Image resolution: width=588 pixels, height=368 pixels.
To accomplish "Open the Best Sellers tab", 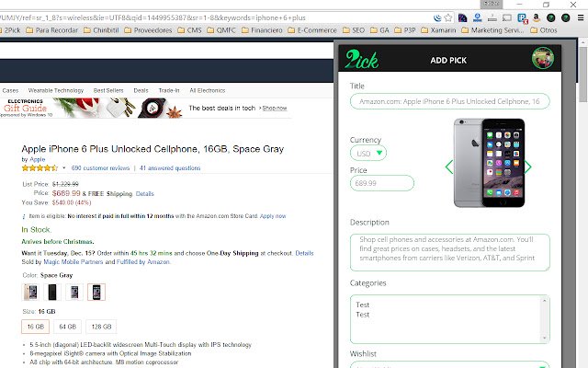I will point(108,90).
